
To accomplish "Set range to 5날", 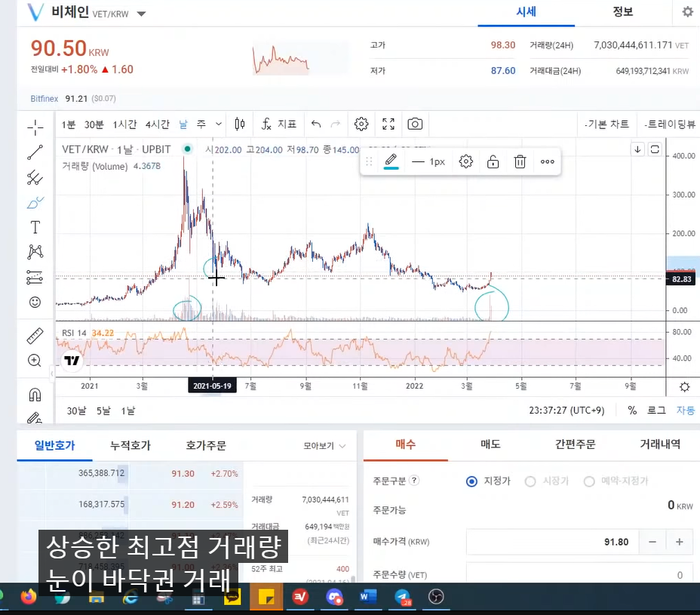I will (103, 411).
